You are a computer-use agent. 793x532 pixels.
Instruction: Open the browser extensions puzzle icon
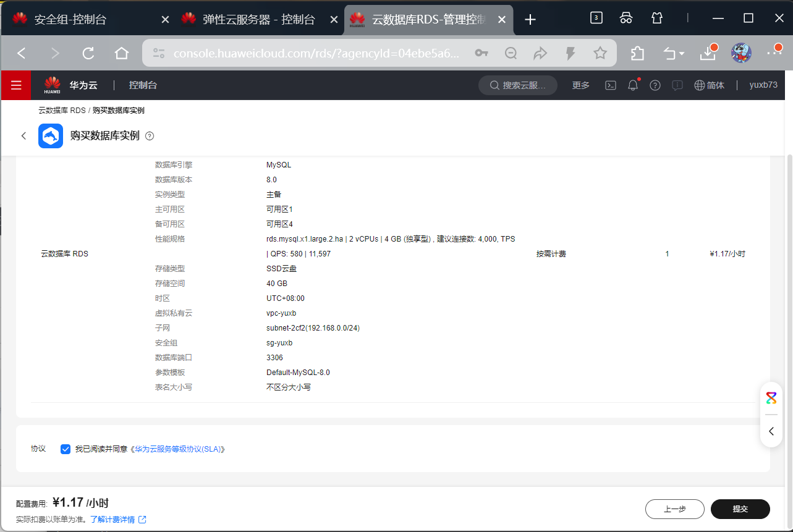[x=637, y=53]
